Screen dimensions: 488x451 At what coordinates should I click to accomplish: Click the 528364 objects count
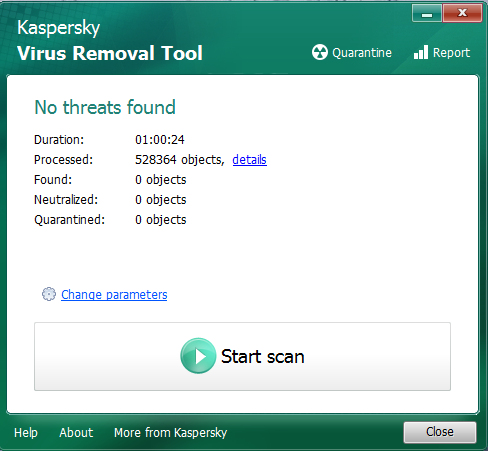[180, 160]
